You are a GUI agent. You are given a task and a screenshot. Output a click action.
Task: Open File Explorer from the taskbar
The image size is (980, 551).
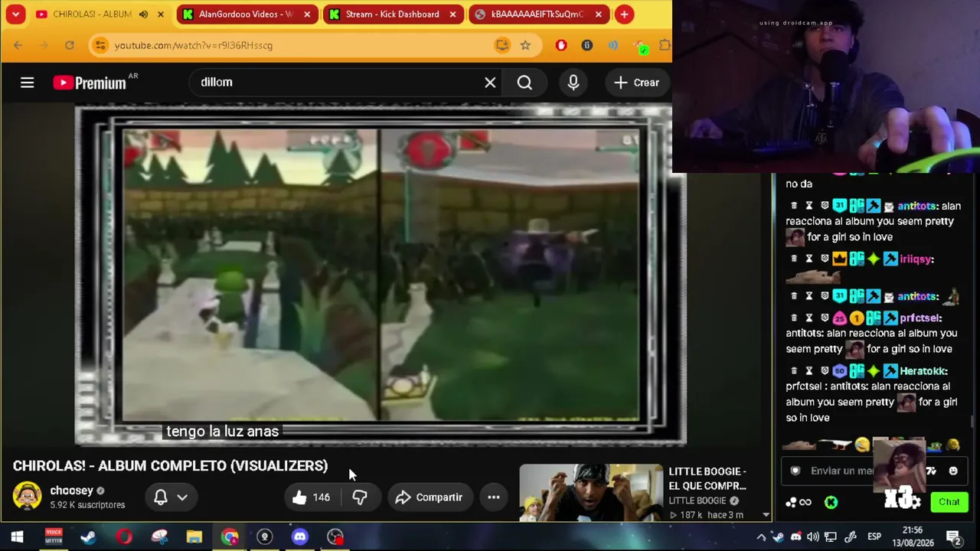(194, 536)
